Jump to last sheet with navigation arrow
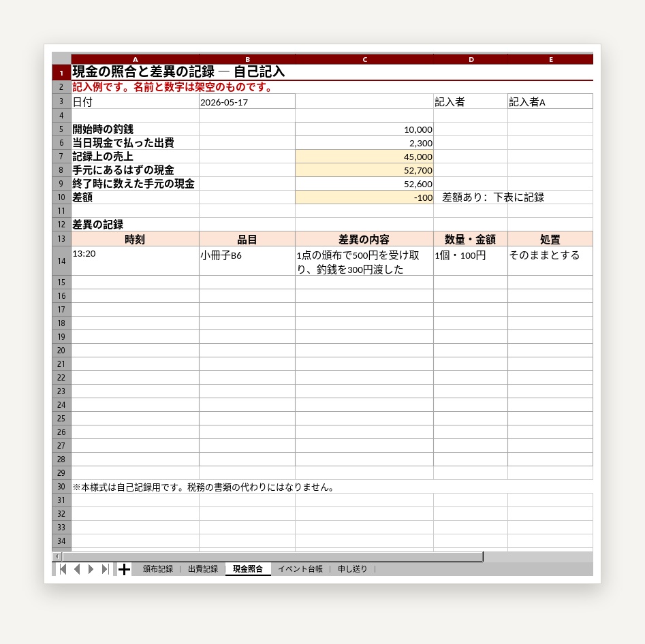Viewport: 645px width, 644px height. 105,569
